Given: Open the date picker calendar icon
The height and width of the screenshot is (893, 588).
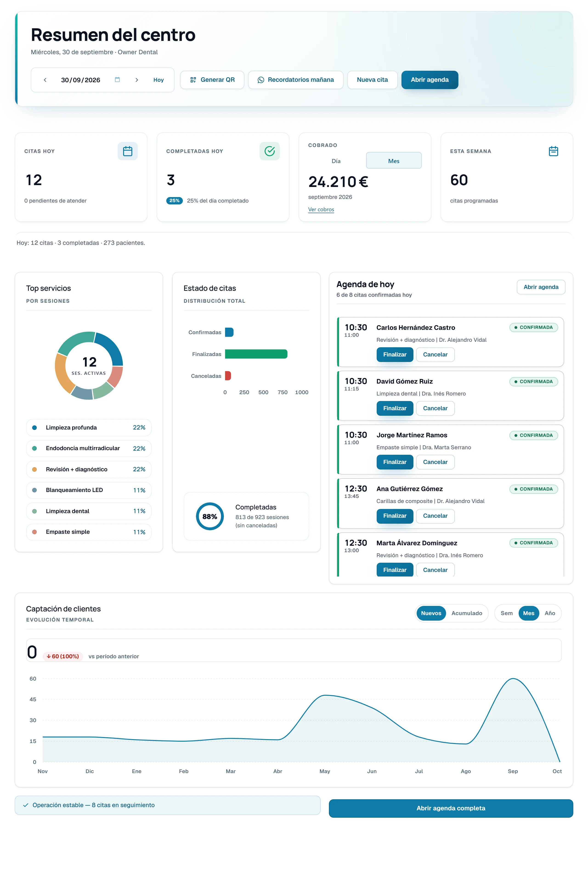Looking at the screenshot, I should pos(117,79).
